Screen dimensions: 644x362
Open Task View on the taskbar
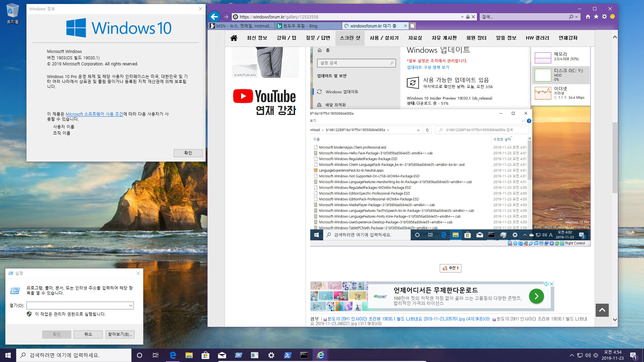coord(156,355)
